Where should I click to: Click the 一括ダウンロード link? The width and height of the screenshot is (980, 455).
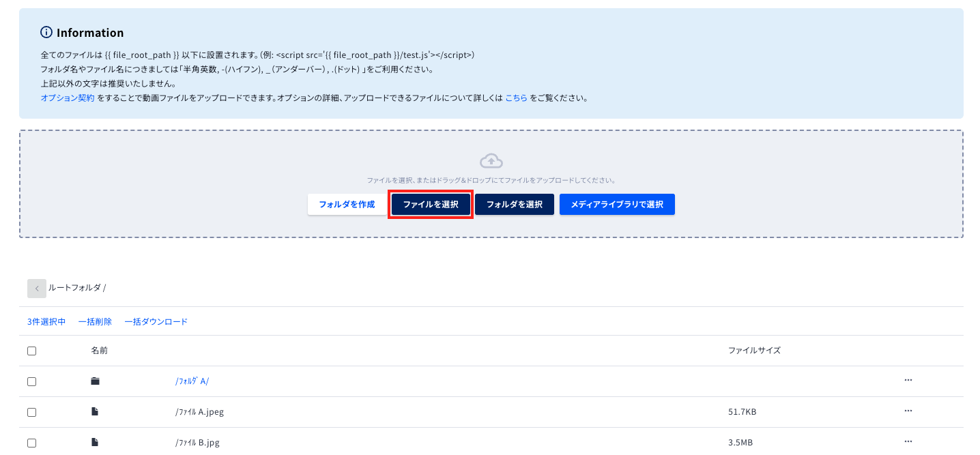(x=156, y=322)
